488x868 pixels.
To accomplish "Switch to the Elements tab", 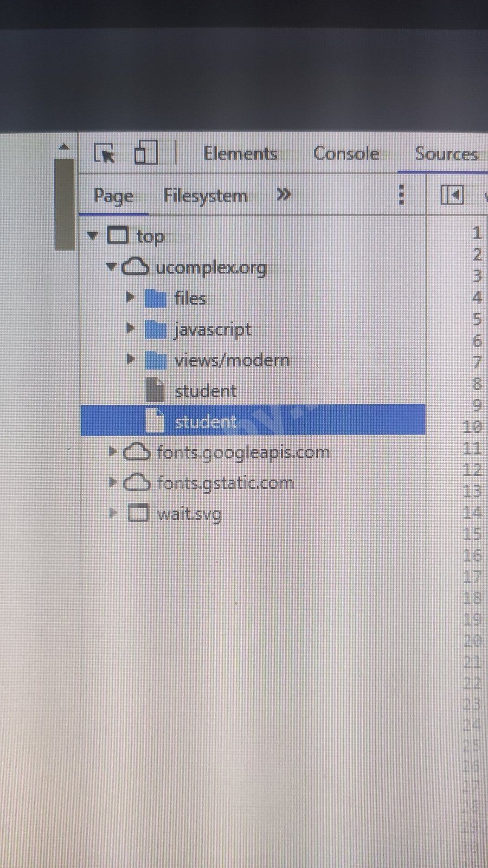I will click(x=240, y=154).
